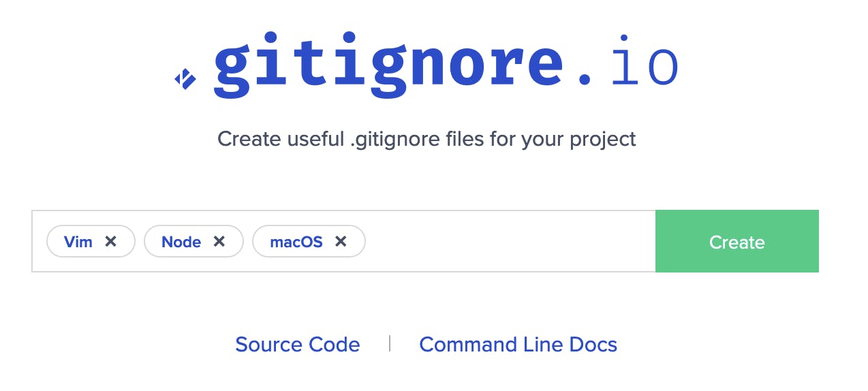The image size is (868, 391).
Task: Delete the macOS tag using its X
Action: (x=341, y=241)
